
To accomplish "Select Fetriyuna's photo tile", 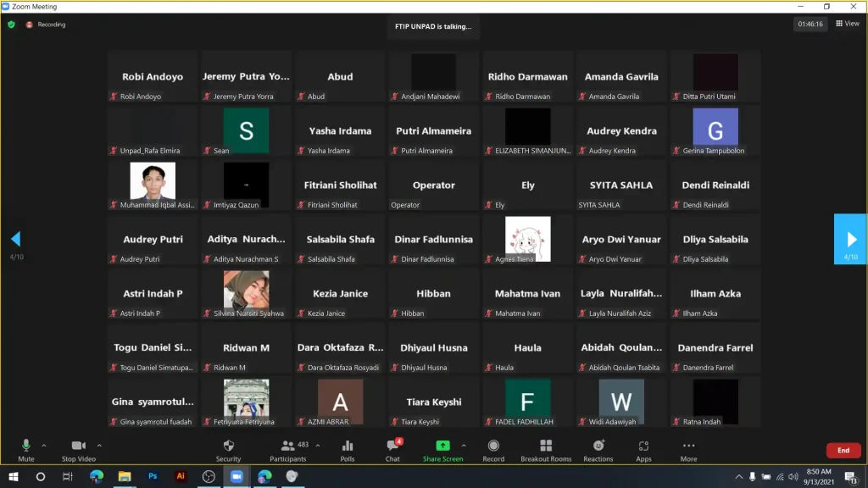I will pos(247,402).
